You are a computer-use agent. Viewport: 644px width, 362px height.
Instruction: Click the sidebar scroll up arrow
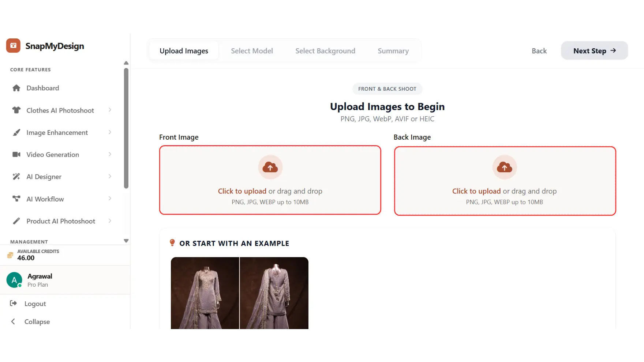click(x=126, y=63)
